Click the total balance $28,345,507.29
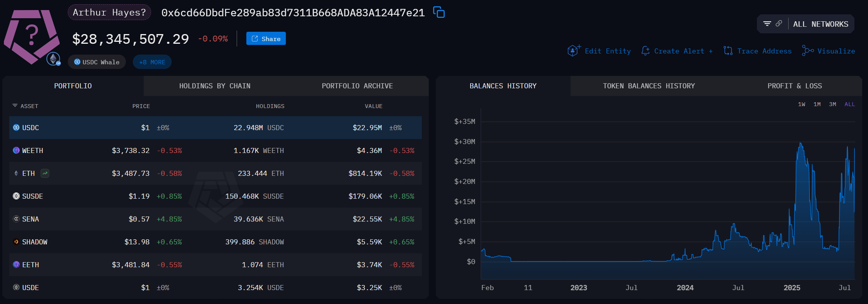Viewport: 868px width, 304px height. tap(131, 39)
